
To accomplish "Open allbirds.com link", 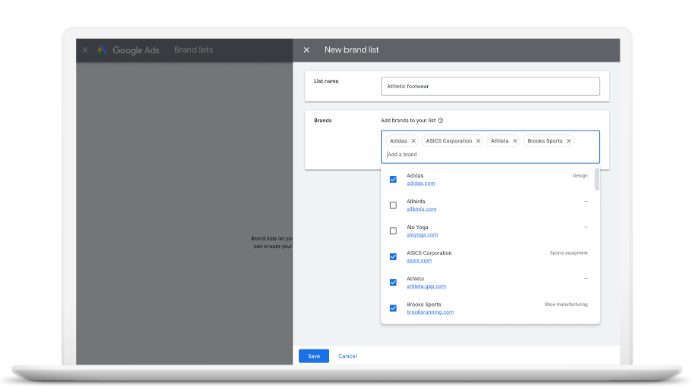I will point(421,209).
